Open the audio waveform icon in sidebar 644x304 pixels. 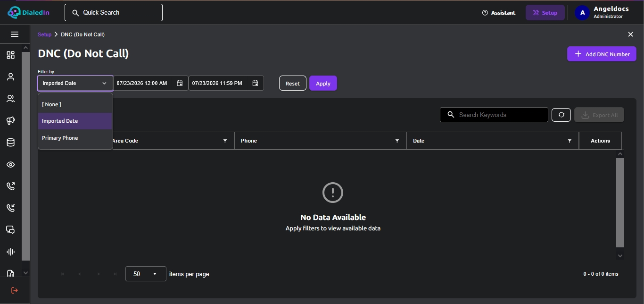[10, 252]
